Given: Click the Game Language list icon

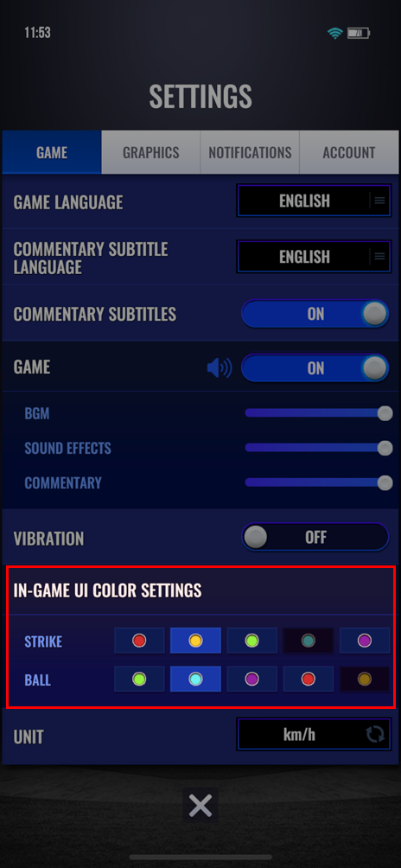Looking at the screenshot, I should (379, 201).
